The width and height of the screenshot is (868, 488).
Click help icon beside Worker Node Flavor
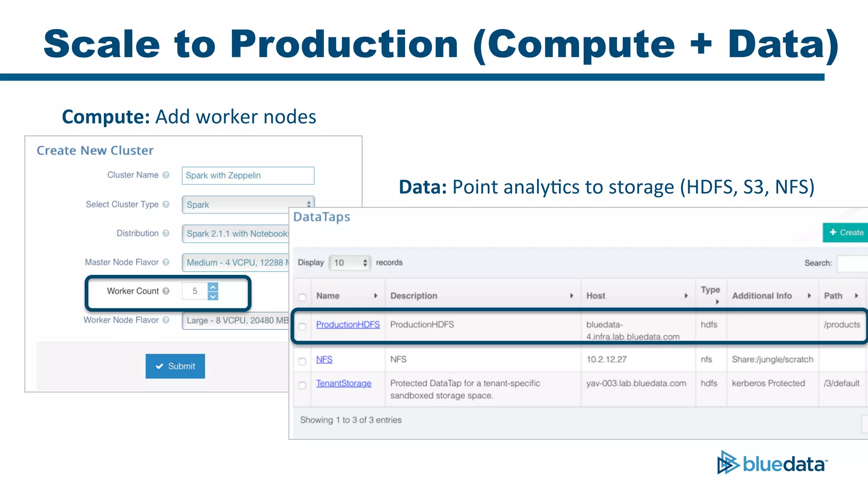166,320
